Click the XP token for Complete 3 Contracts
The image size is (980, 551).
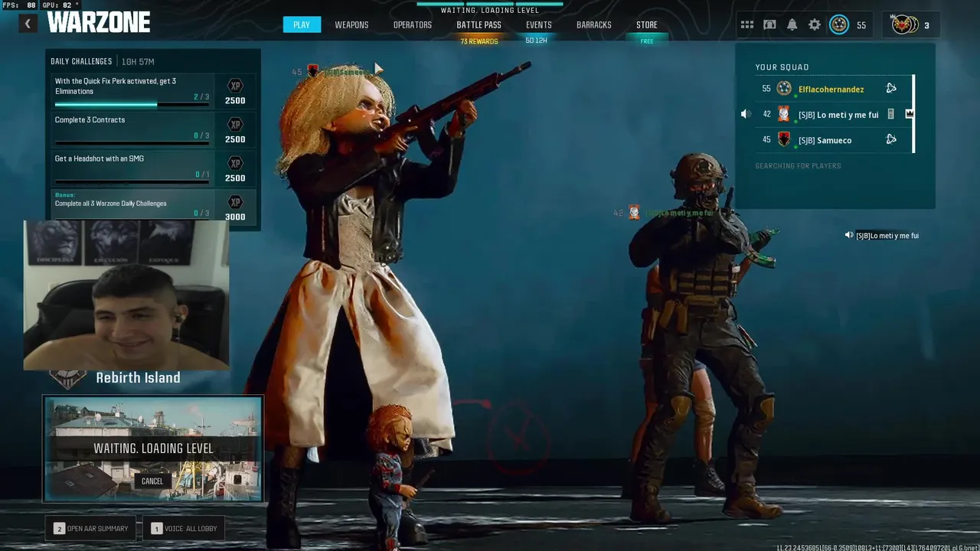pyautogui.click(x=235, y=125)
